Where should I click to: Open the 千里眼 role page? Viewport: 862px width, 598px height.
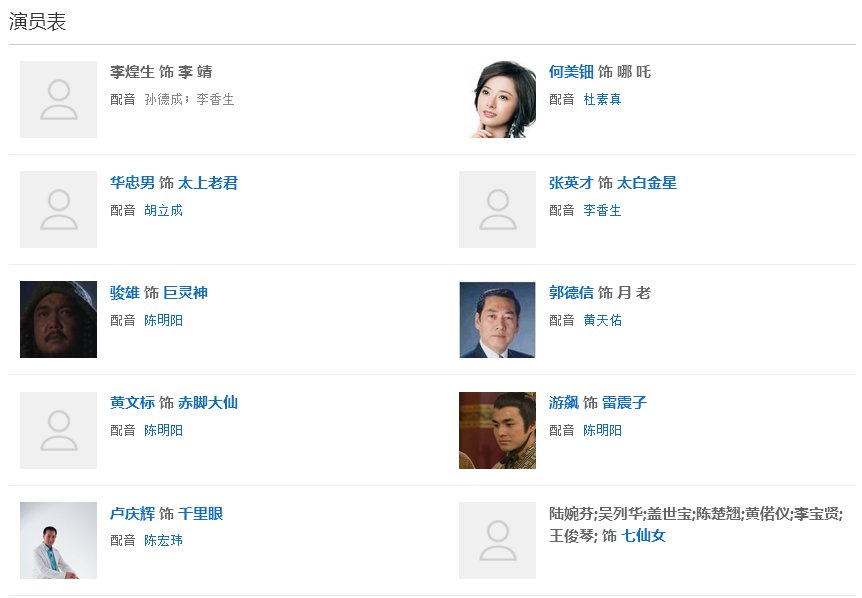[x=202, y=512]
